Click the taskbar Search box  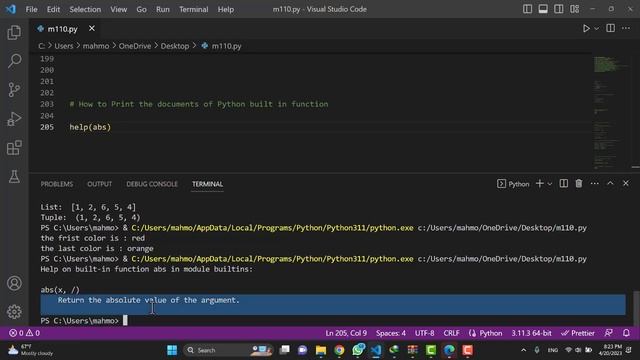pyautogui.click(x=229, y=350)
